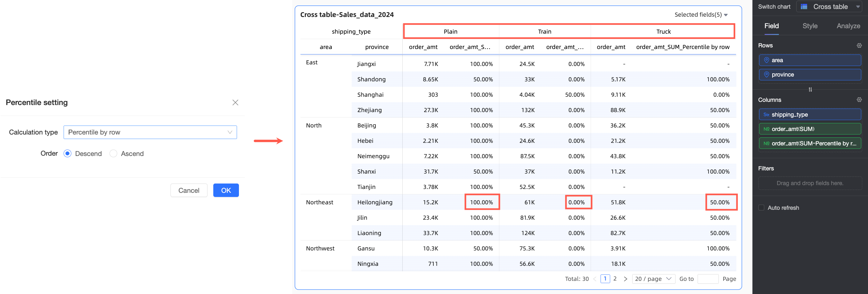
Task: Click the Go to page input field
Action: click(x=708, y=279)
